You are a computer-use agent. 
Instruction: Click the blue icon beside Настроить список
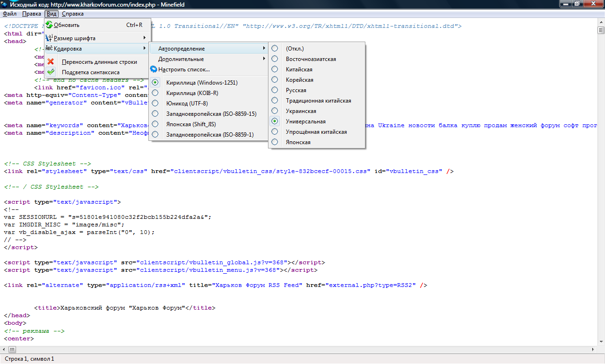[x=154, y=69]
